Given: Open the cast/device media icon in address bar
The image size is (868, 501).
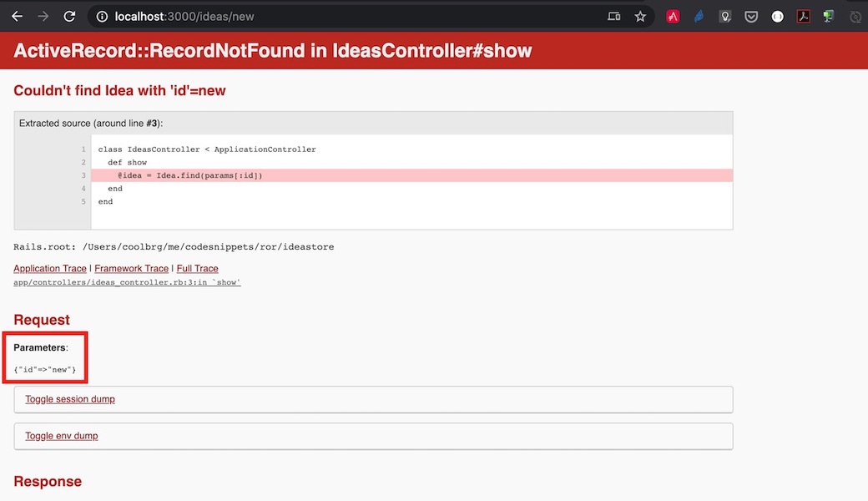Looking at the screenshot, I should coord(613,16).
